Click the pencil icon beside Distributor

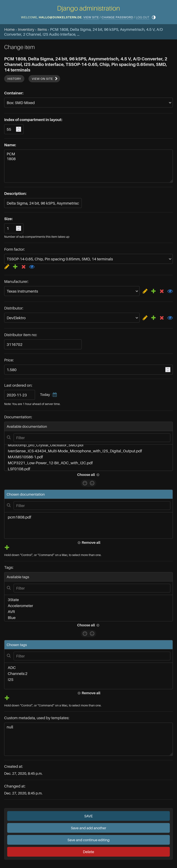[x=145, y=318]
